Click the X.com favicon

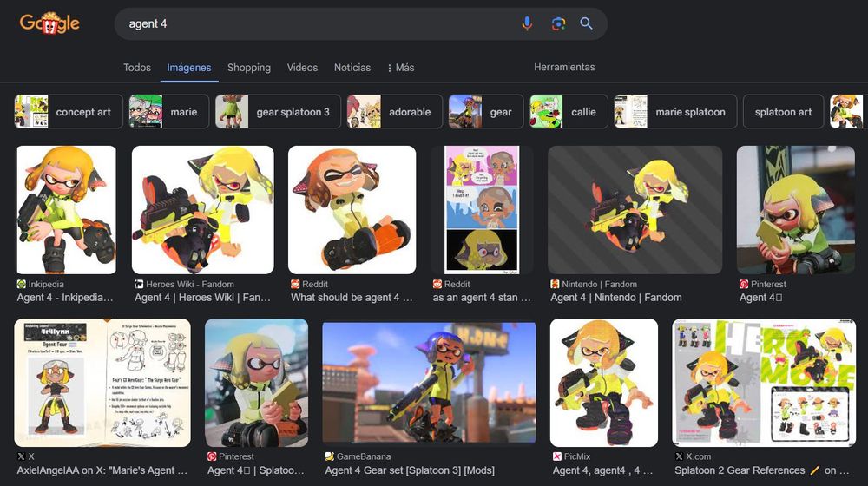tap(680, 456)
